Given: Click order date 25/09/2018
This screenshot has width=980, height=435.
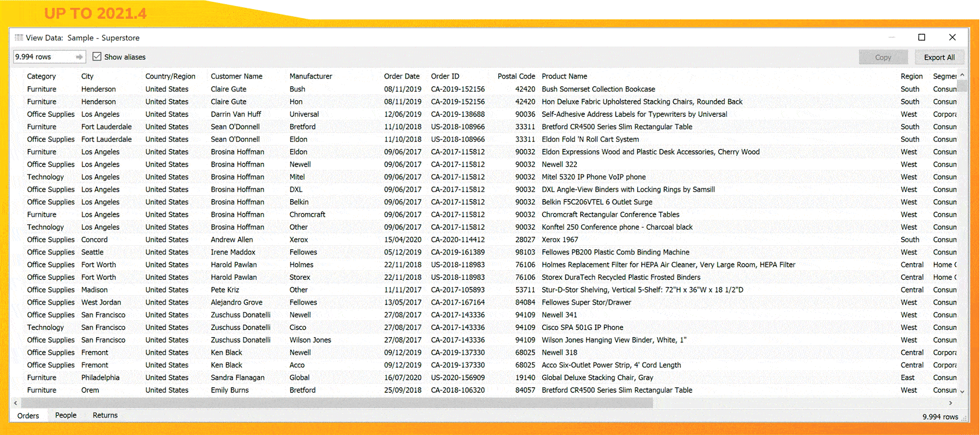Looking at the screenshot, I should (403, 390).
